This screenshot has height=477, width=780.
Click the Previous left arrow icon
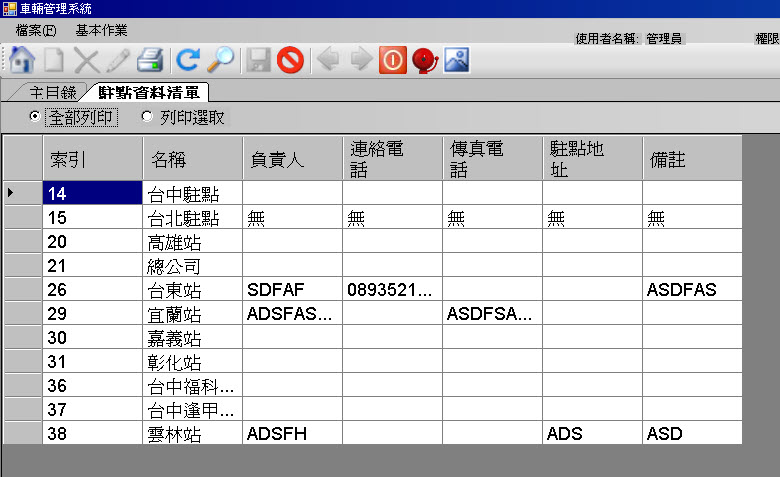pyautogui.click(x=328, y=59)
